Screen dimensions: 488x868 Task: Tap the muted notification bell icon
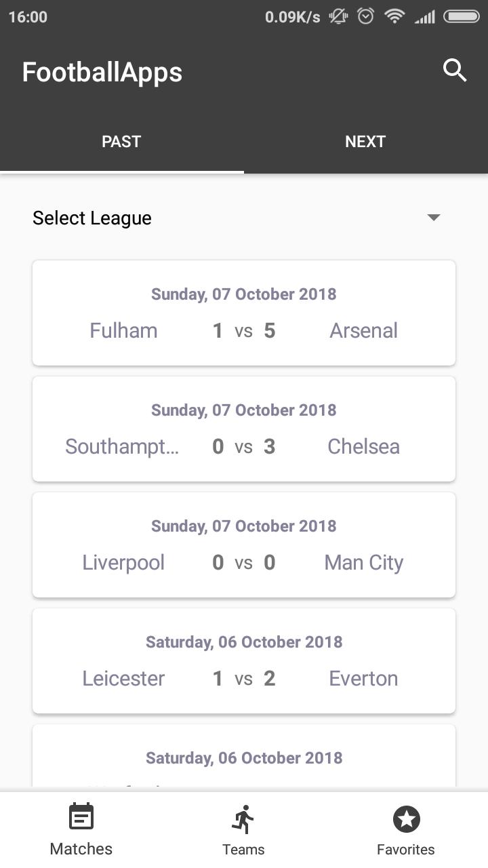click(x=338, y=17)
